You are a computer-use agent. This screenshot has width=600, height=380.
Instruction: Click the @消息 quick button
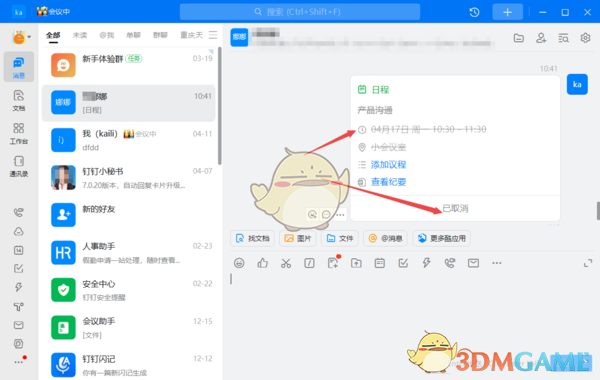point(385,238)
